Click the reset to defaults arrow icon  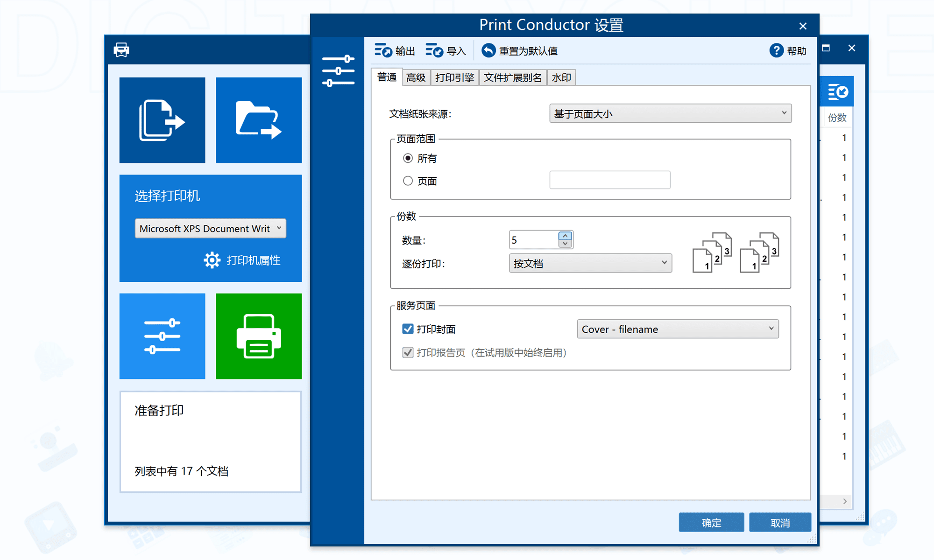[488, 50]
